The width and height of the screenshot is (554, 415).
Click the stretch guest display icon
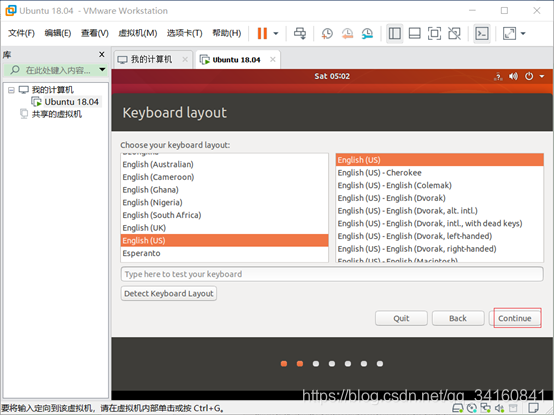click(x=509, y=34)
